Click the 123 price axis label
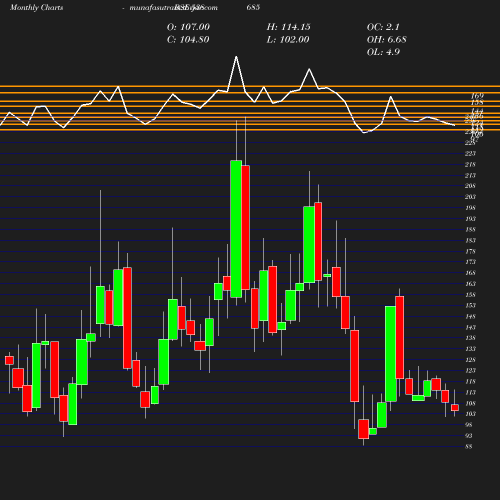This screenshot has width=500, height=500. (x=470, y=371)
